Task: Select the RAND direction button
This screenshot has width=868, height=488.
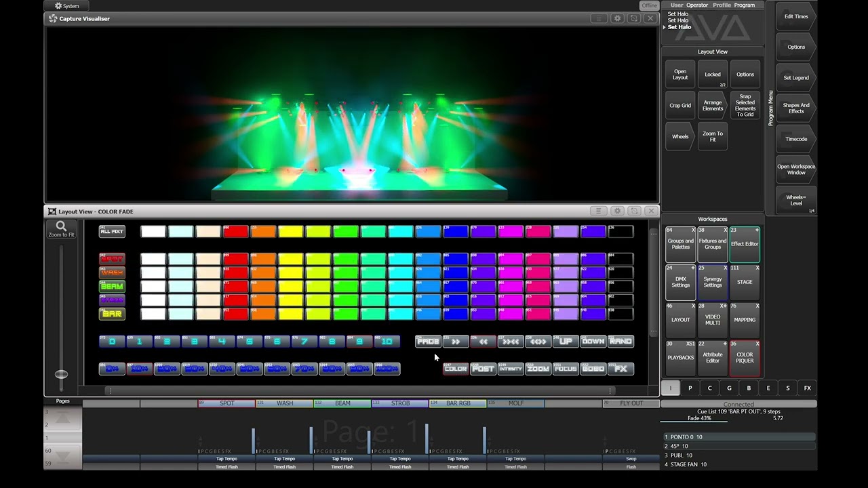Action: point(620,342)
